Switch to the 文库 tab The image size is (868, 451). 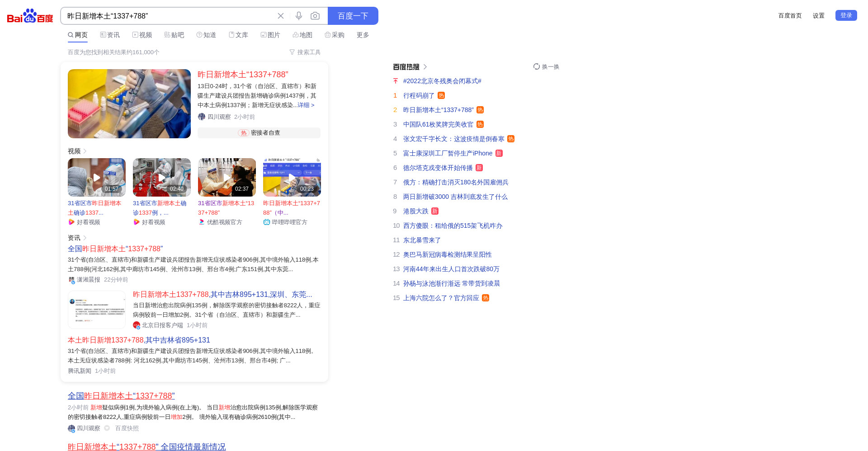(x=238, y=35)
